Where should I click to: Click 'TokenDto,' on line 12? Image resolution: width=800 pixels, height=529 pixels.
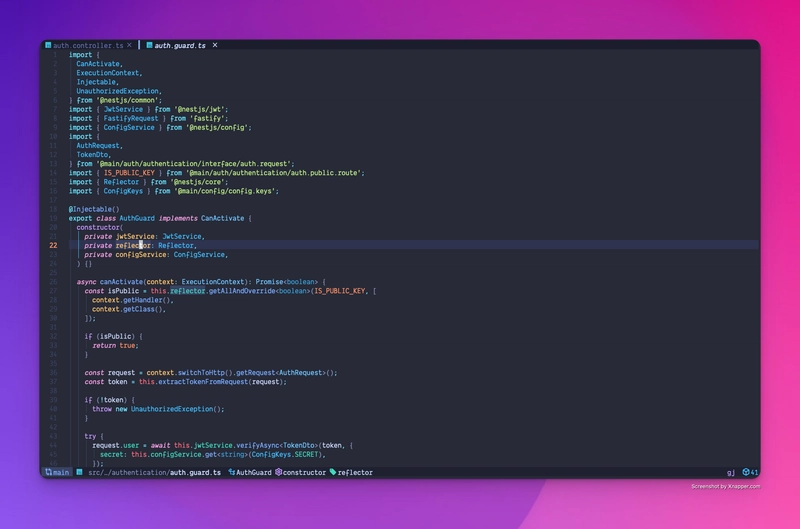pos(93,155)
